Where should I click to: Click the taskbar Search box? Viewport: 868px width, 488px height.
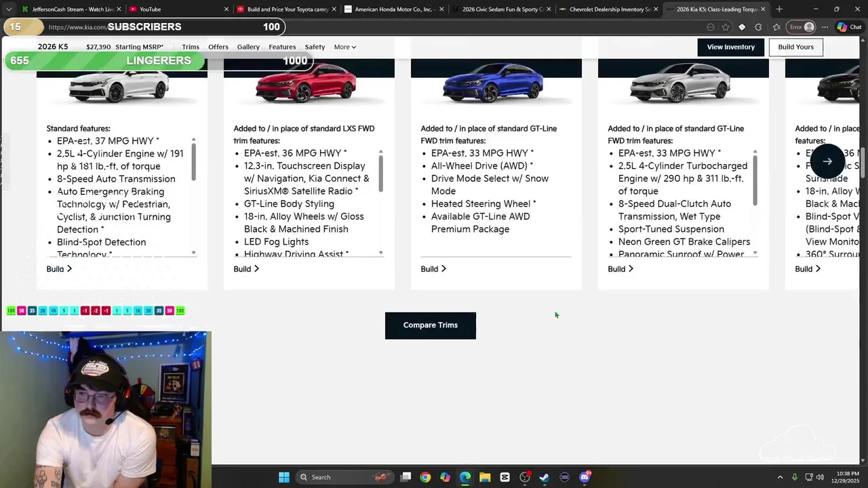tap(346, 477)
